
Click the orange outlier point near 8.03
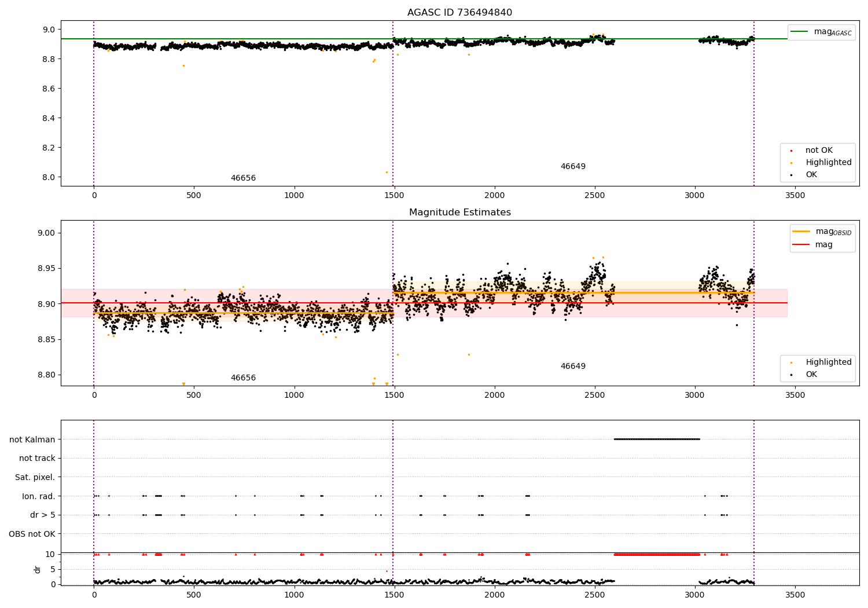[x=387, y=172]
